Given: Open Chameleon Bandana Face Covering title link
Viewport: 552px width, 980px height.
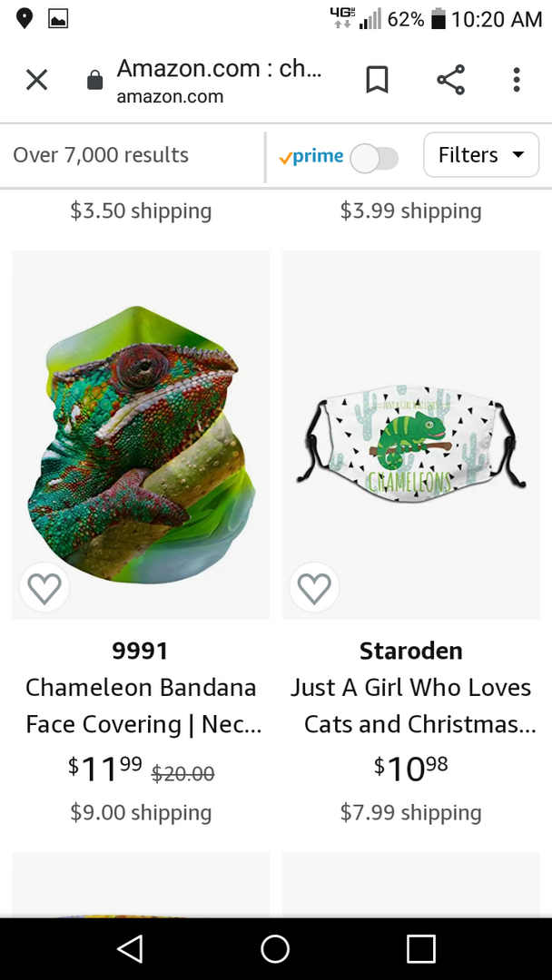Looking at the screenshot, I should tap(141, 706).
